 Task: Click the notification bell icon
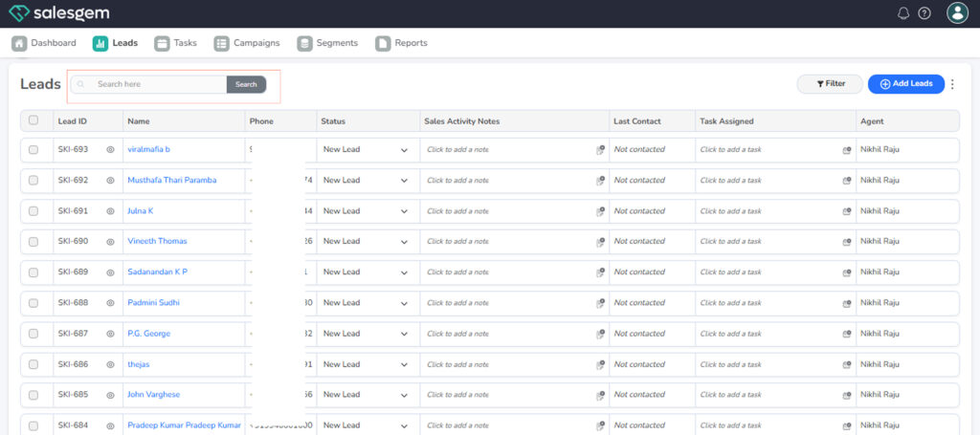click(903, 13)
